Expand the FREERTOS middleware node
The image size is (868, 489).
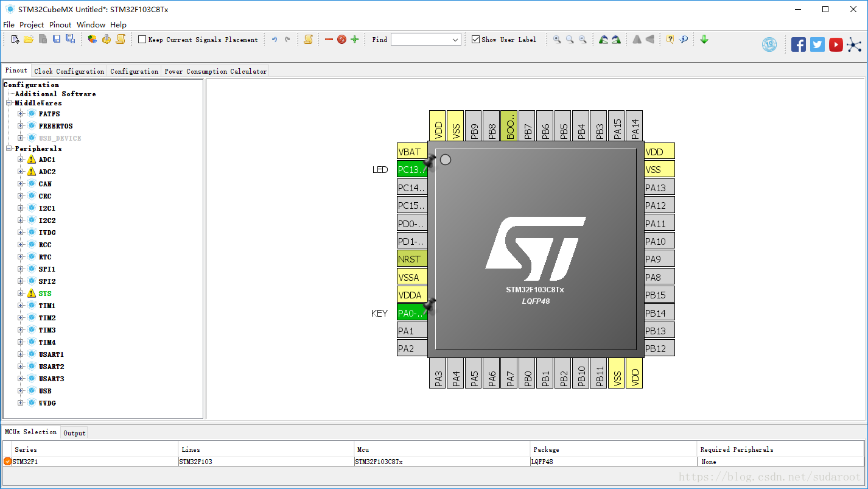point(20,126)
